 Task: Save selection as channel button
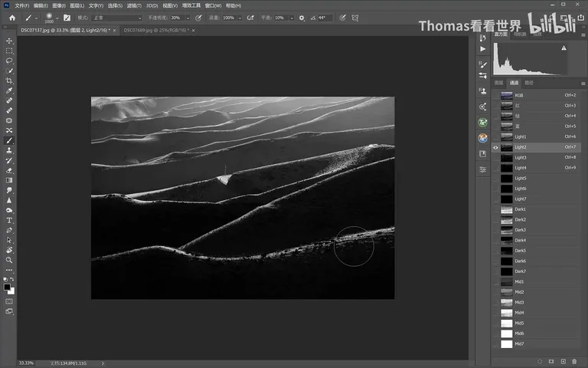click(551, 361)
